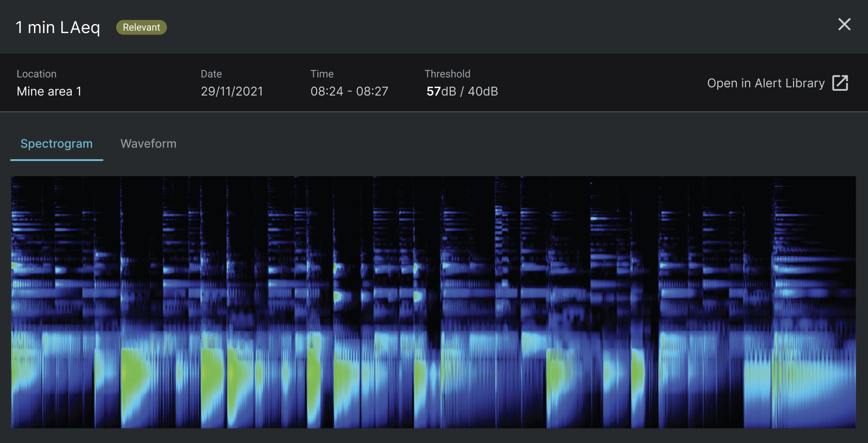Screen dimensions: 868x443
Task: Click the blue underline beneath Spectrogram tab
Action: click(x=57, y=160)
